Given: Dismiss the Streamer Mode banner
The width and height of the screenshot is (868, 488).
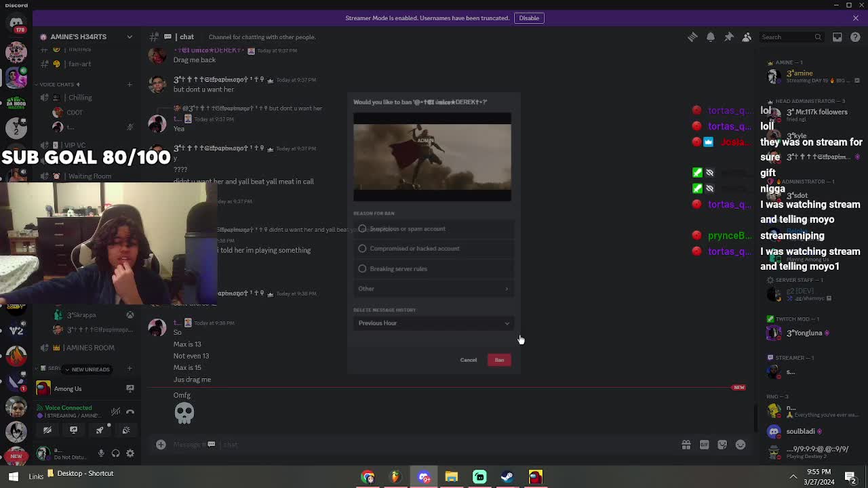Looking at the screenshot, I should pos(856,18).
